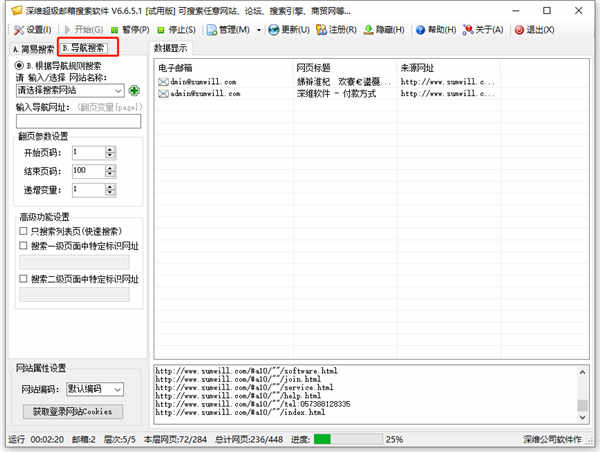This screenshot has height=452, width=600.
Task: Switch to the A. 简易搜索 tab
Action: 33,49
